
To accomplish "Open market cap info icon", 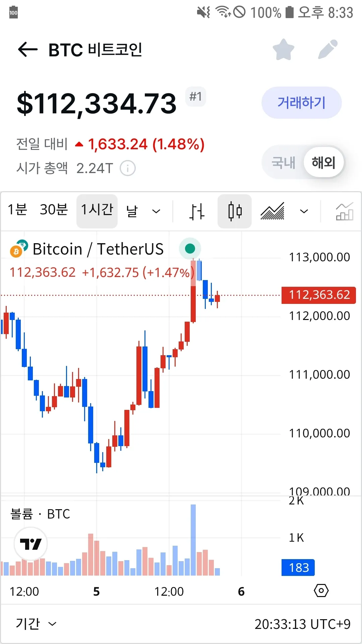I will [x=128, y=168].
